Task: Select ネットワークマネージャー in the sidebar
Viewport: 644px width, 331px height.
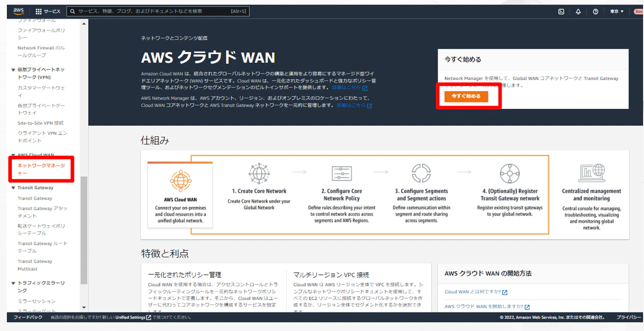Action: point(41,169)
